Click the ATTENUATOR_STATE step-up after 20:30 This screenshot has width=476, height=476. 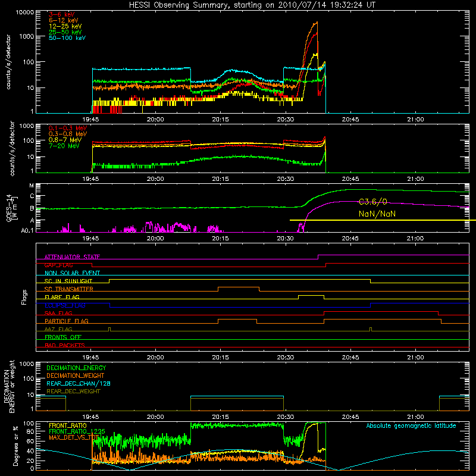tap(318, 257)
